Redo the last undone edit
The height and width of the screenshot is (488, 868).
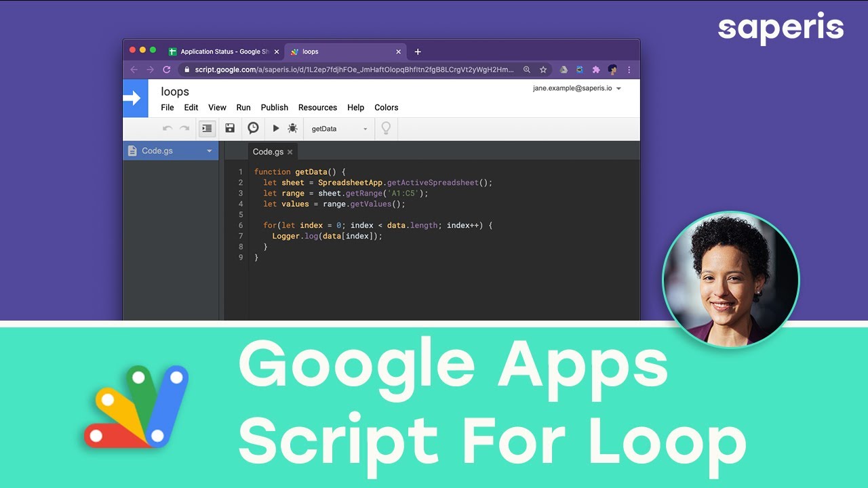(184, 128)
